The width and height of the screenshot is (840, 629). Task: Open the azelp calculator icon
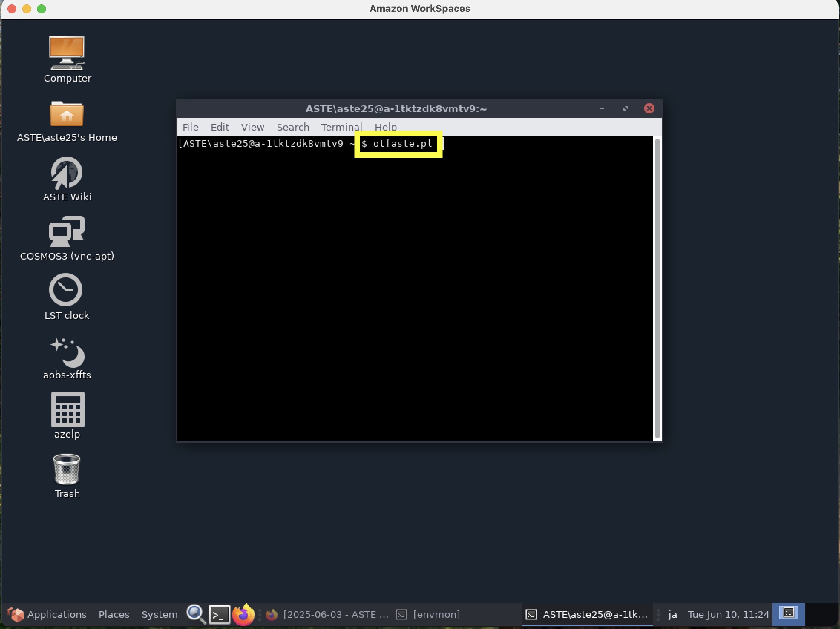(x=68, y=409)
